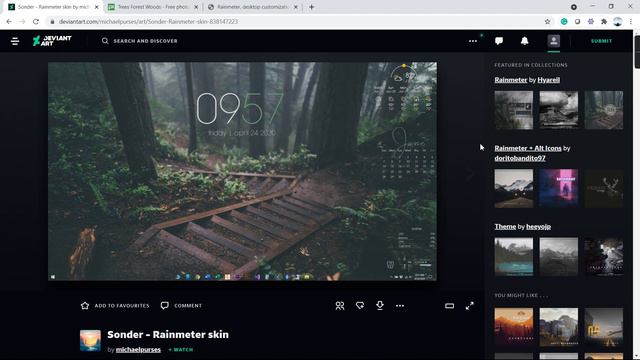
Task: Switch to the Sonder Rainmeter skin tab
Action: pos(53,7)
